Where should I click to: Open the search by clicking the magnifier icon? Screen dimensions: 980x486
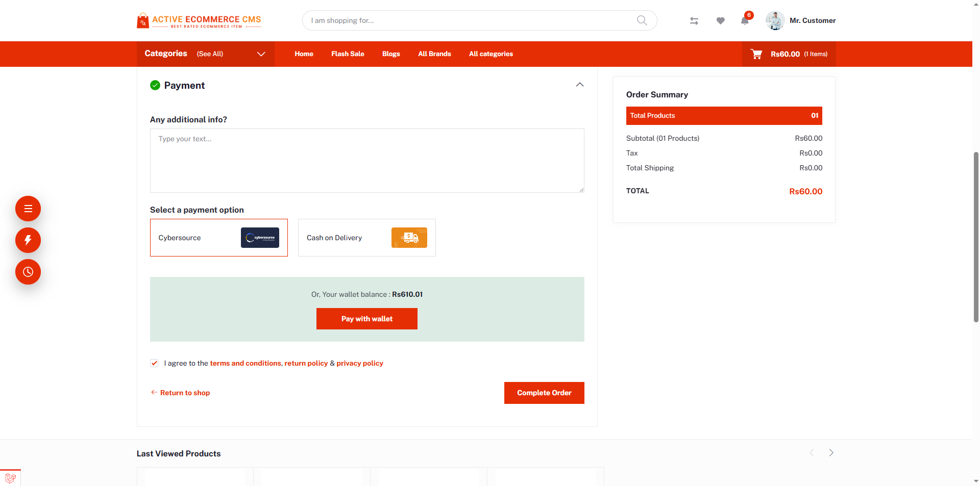pyautogui.click(x=642, y=20)
